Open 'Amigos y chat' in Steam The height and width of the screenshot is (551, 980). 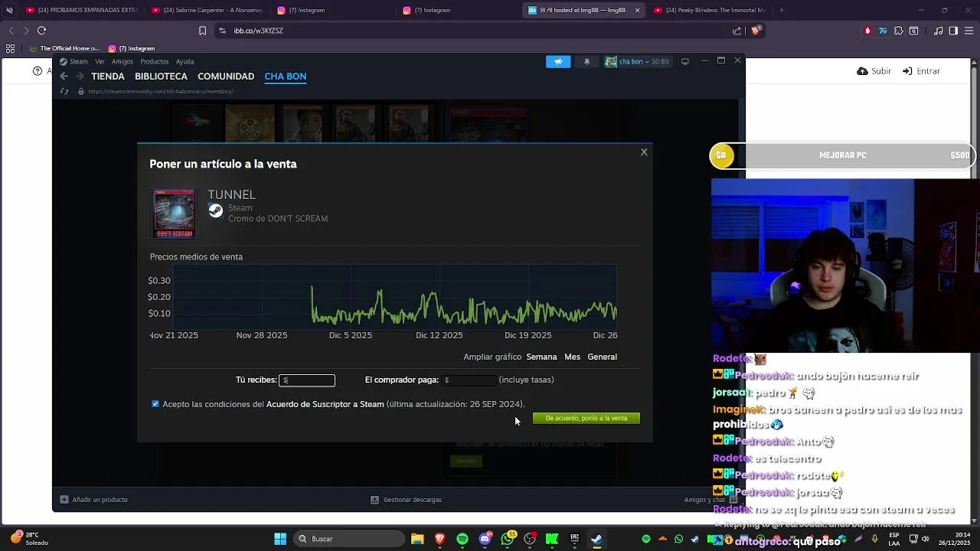(710, 500)
